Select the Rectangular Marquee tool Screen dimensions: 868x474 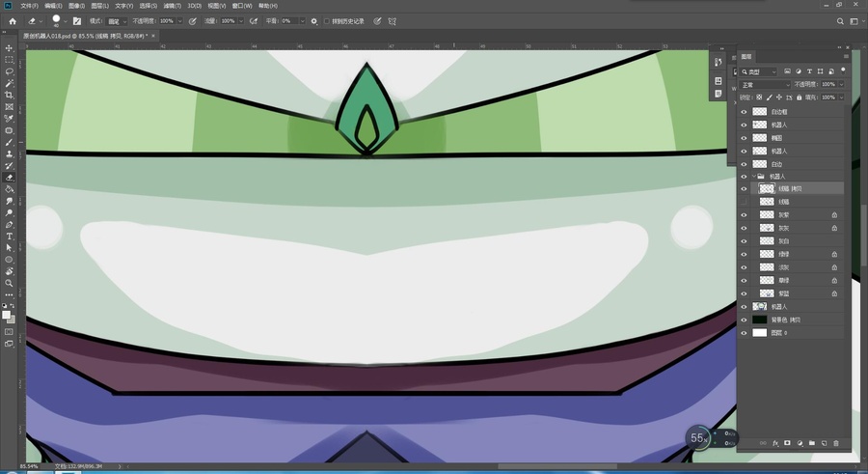(9, 60)
